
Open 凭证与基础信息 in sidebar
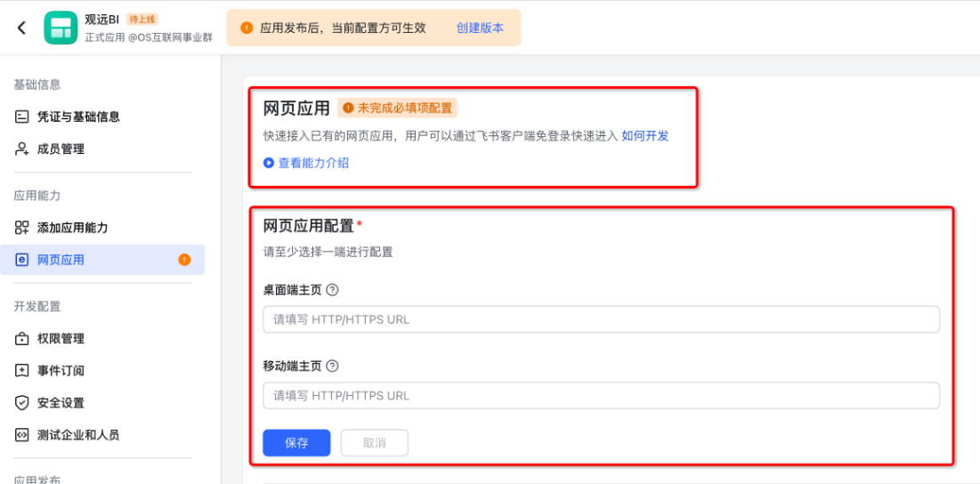(78, 117)
